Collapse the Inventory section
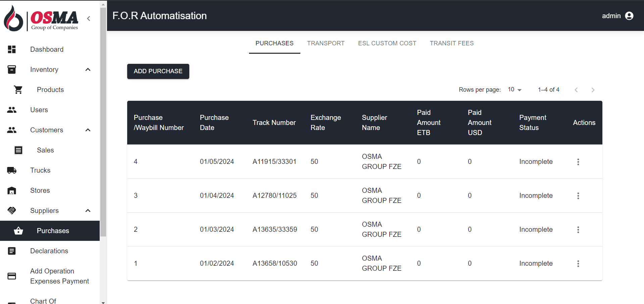The image size is (644, 304). pos(88,70)
